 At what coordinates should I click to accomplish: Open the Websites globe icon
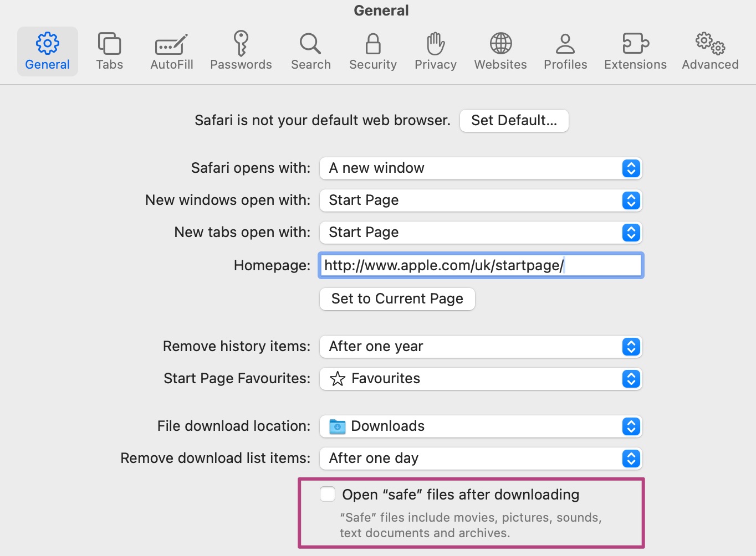[x=500, y=44]
